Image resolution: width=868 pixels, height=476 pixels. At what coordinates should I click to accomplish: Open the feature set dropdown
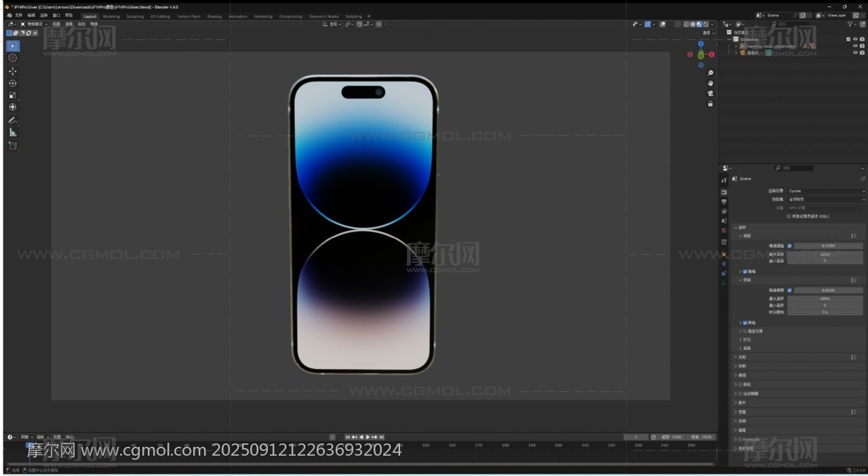pyautogui.click(x=825, y=199)
